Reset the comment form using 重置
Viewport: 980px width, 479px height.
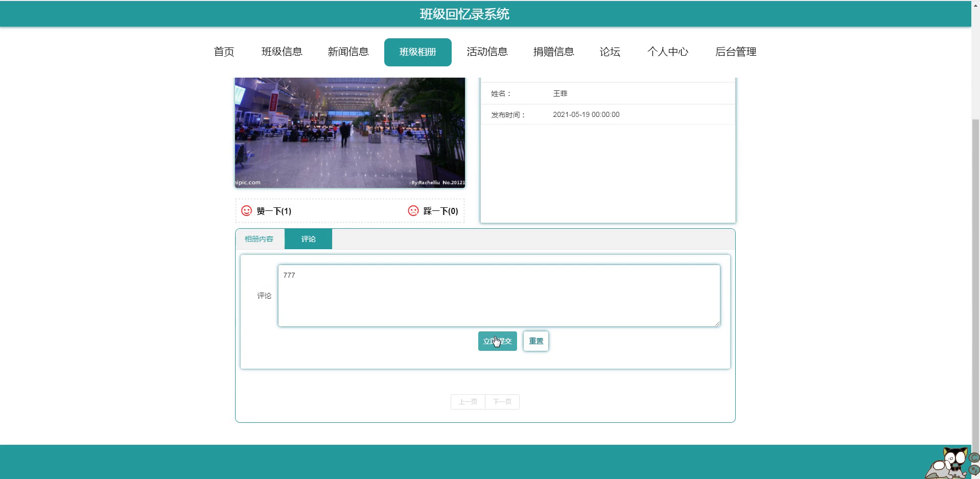coord(535,341)
